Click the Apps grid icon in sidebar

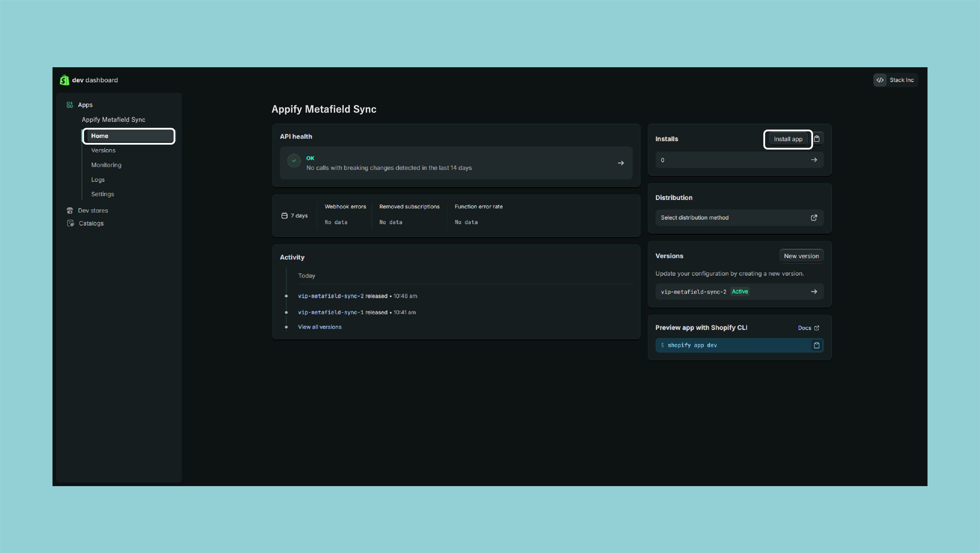pyautogui.click(x=70, y=105)
